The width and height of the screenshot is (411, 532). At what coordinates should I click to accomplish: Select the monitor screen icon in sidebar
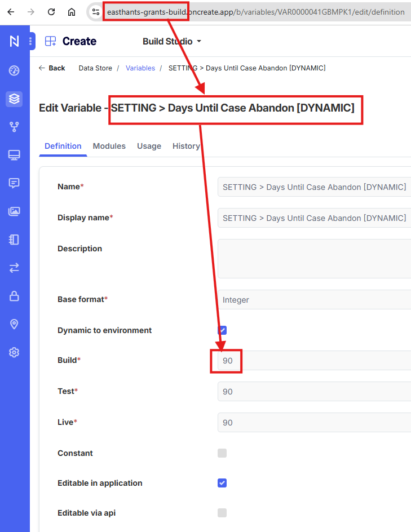pyautogui.click(x=15, y=155)
